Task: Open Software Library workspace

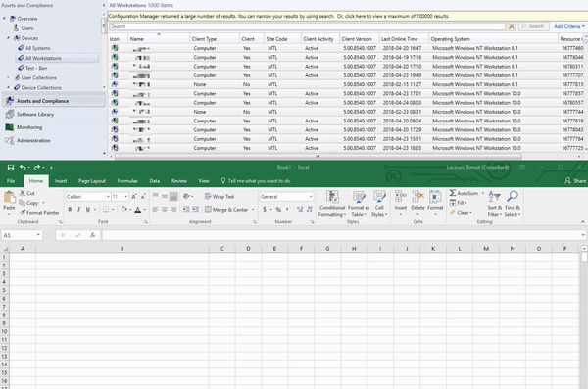Action: (35, 115)
